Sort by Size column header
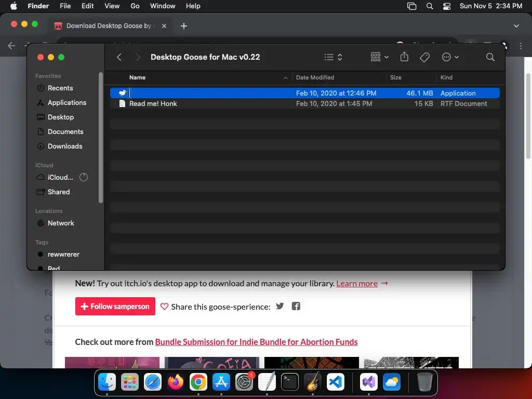This screenshot has width=532, height=399. pos(395,77)
